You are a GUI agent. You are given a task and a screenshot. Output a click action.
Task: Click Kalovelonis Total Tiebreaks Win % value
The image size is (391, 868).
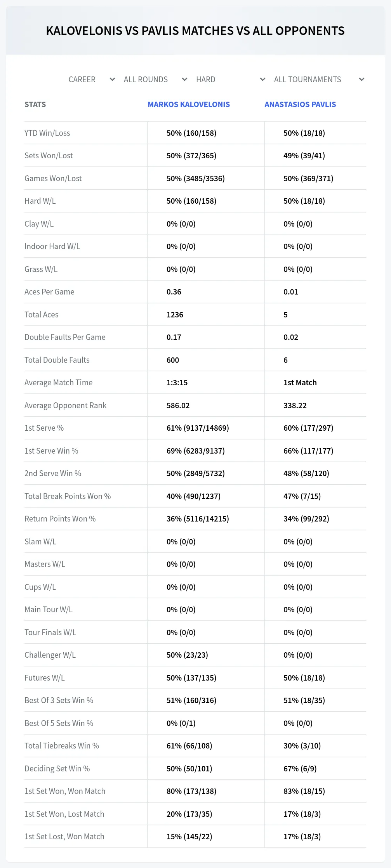(189, 746)
